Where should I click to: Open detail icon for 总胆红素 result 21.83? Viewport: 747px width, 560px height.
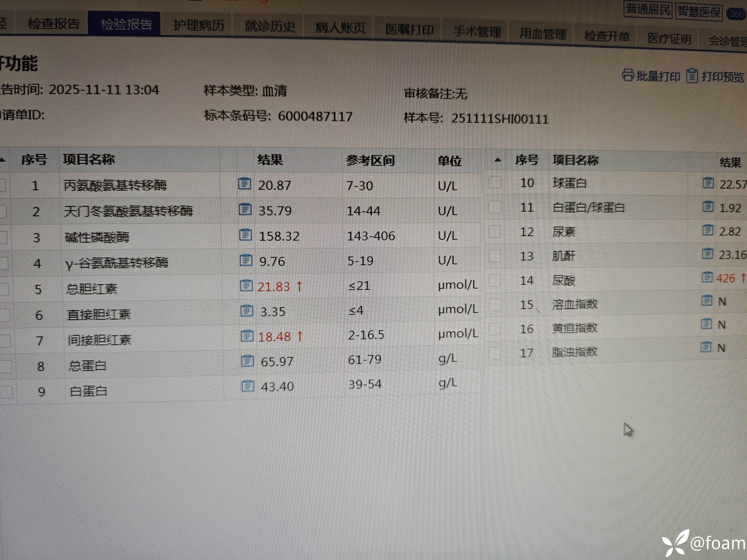[x=246, y=286]
